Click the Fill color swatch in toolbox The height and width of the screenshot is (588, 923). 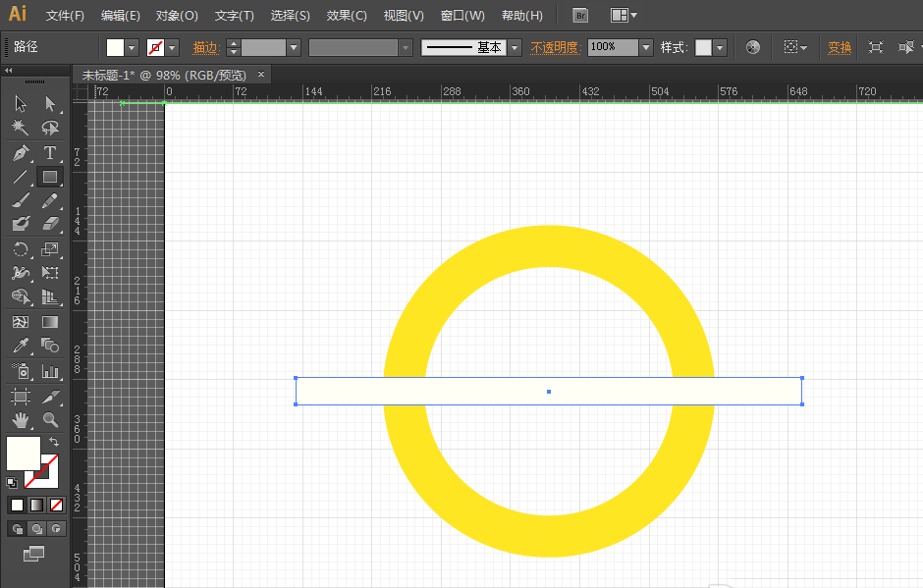coord(23,453)
